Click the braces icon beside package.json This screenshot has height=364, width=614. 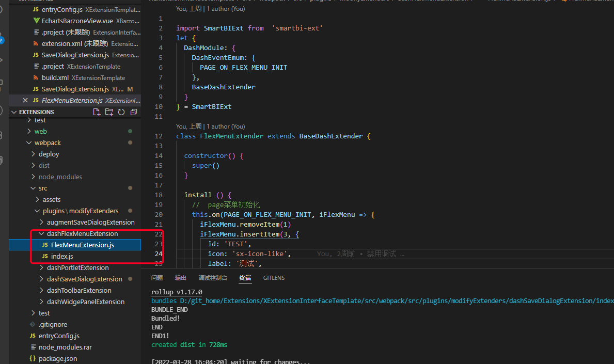[x=33, y=358]
